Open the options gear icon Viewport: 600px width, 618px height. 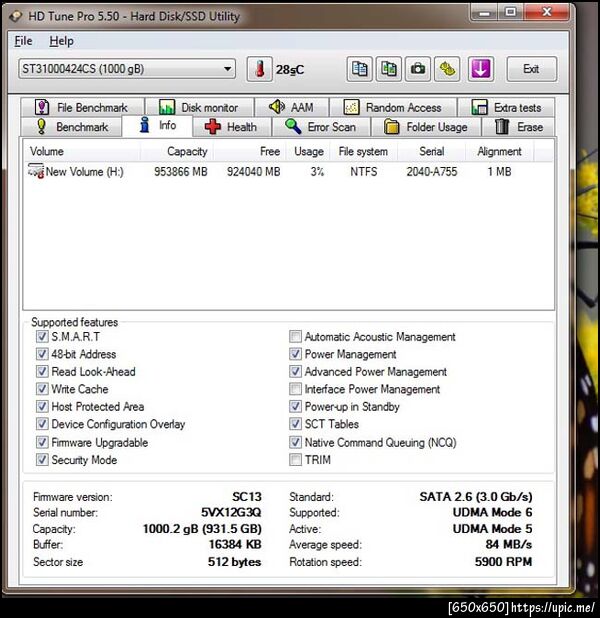[x=447, y=69]
